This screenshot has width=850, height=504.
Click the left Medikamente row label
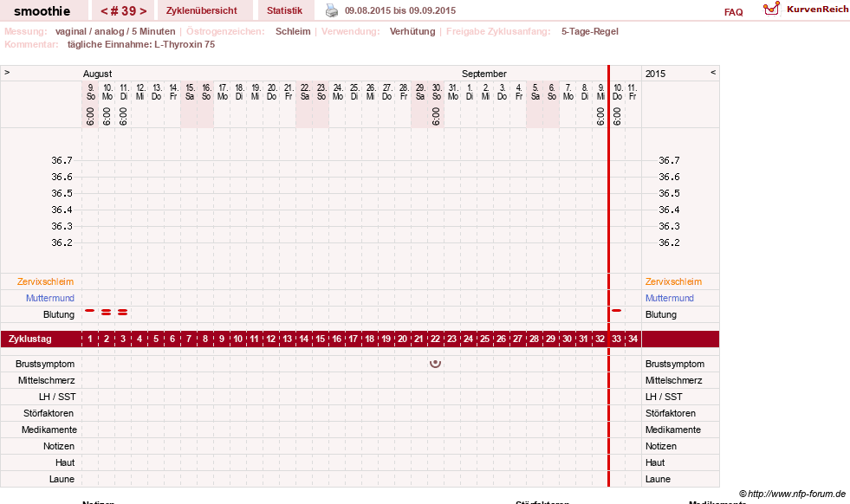click(x=49, y=430)
